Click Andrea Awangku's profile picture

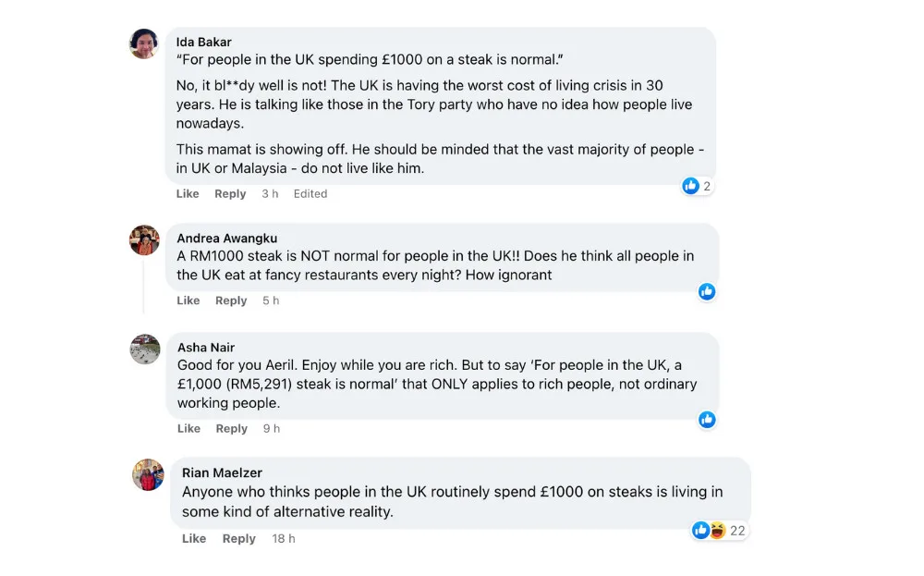click(144, 239)
